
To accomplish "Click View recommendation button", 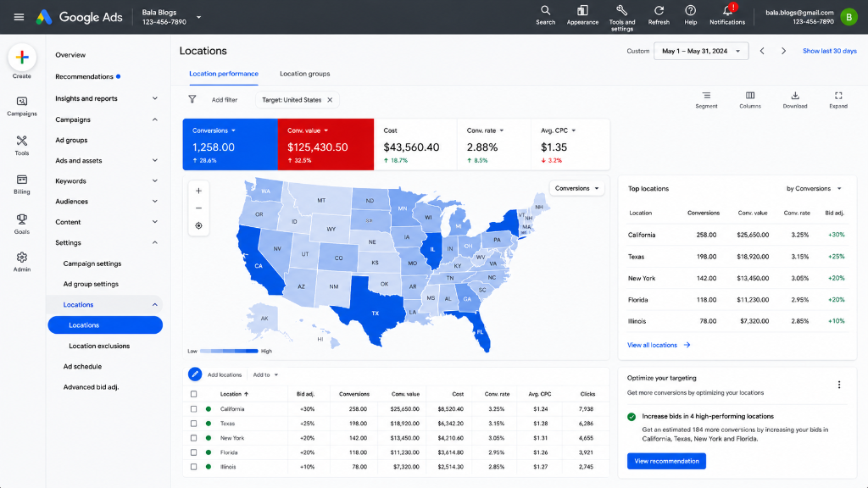I will (666, 461).
